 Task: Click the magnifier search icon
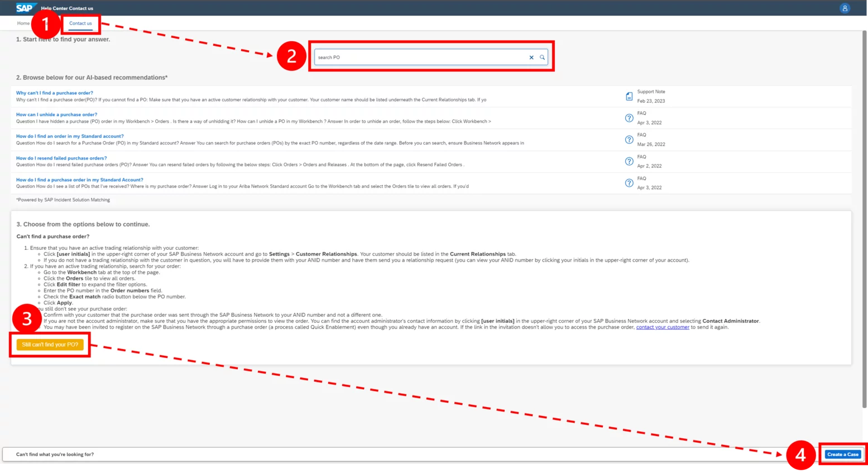coord(542,57)
